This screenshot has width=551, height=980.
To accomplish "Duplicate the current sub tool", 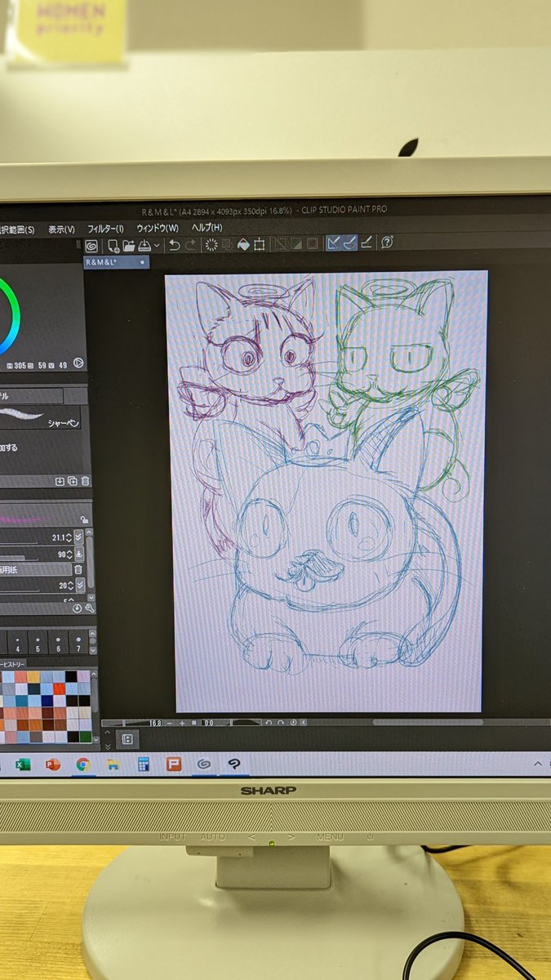I will click(x=72, y=482).
